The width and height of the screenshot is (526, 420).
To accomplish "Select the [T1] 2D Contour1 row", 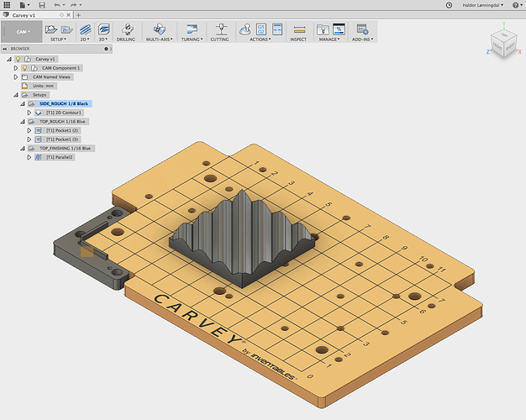I will pos(63,113).
